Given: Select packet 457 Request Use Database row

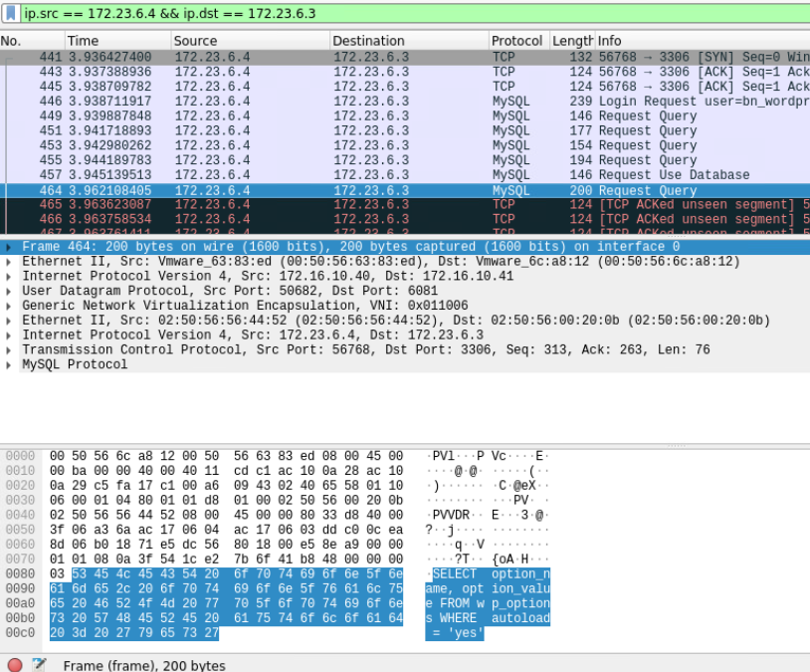Looking at the screenshot, I should (405, 175).
